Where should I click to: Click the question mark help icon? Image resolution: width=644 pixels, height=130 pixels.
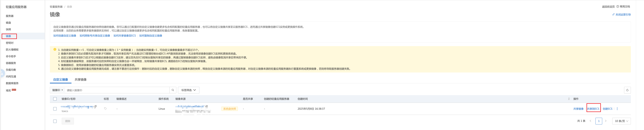618,7
